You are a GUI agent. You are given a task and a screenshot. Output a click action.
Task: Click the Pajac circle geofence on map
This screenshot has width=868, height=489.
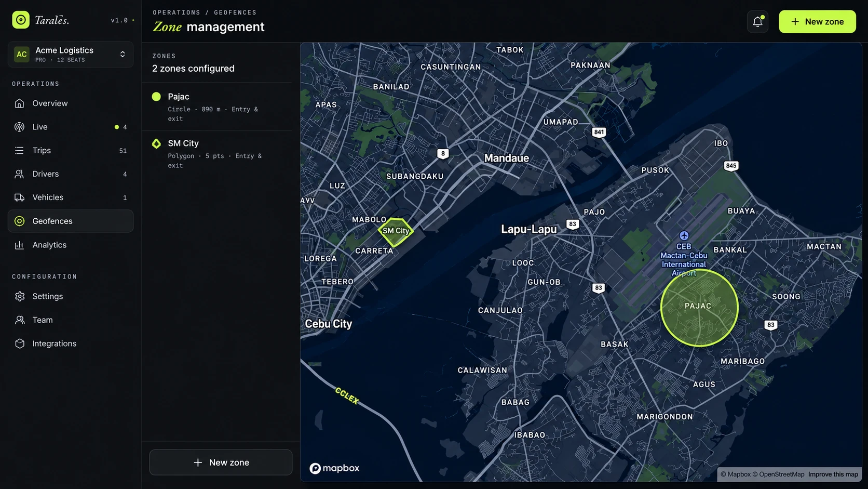(x=699, y=308)
